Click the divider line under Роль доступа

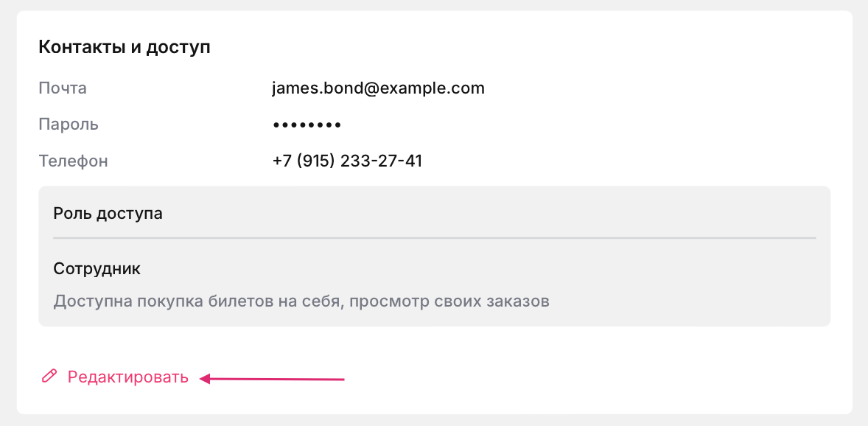point(434,238)
